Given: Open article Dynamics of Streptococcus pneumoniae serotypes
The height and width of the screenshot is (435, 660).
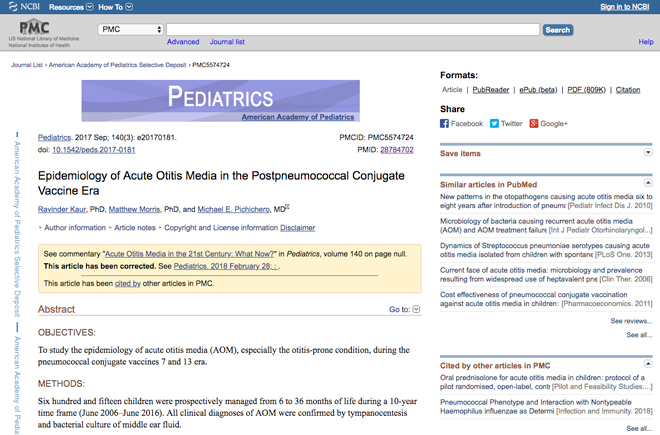Looking at the screenshot, I should [x=546, y=250].
